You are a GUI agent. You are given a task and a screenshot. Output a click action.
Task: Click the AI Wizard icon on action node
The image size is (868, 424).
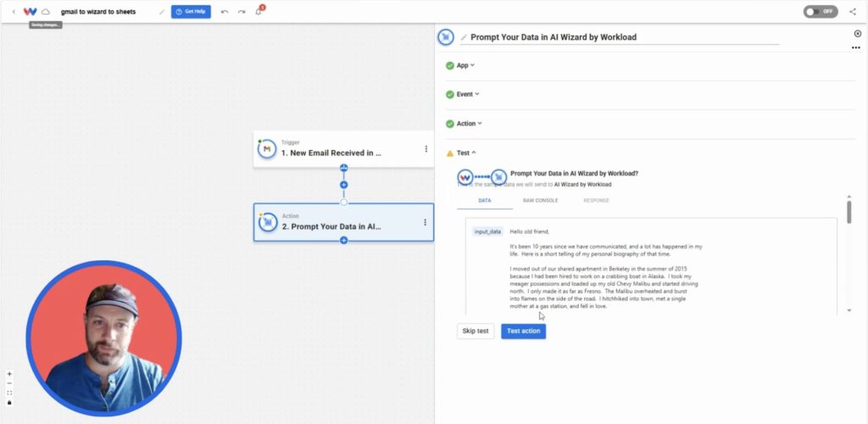pos(268,222)
